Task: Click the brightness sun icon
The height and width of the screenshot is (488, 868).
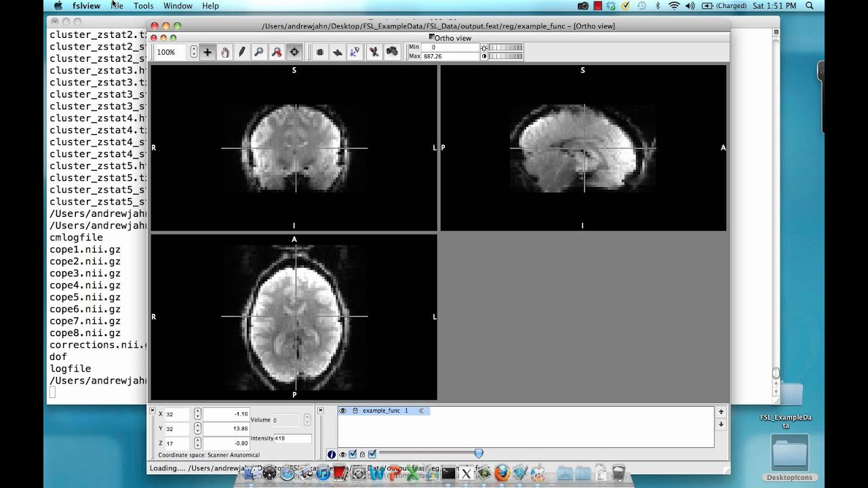Action: pyautogui.click(x=484, y=47)
